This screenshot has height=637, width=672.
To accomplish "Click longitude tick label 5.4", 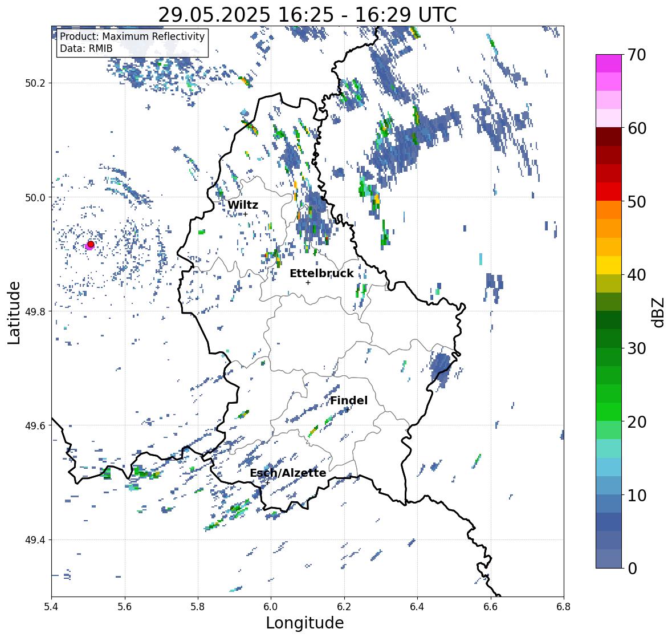I will click(x=51, y=607).
